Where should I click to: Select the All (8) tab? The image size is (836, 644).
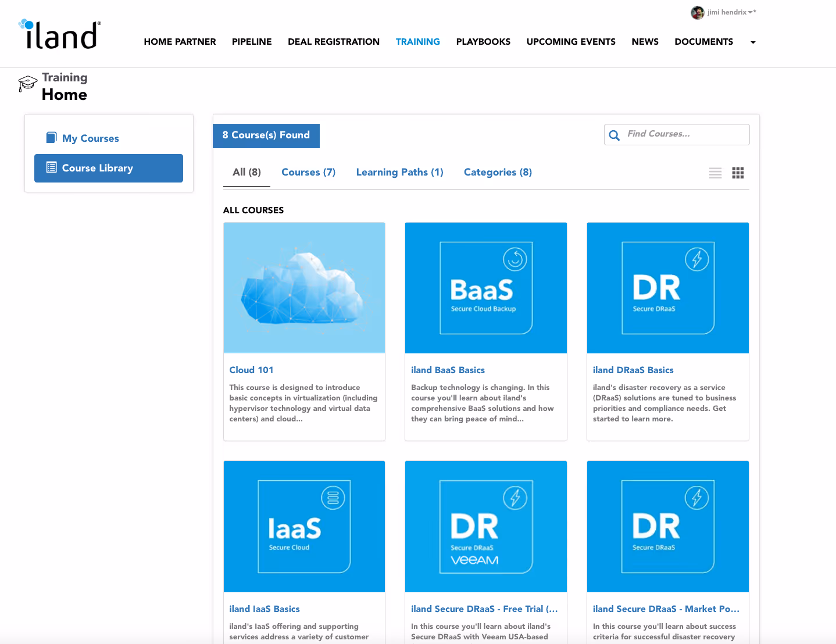coord(246,172)
